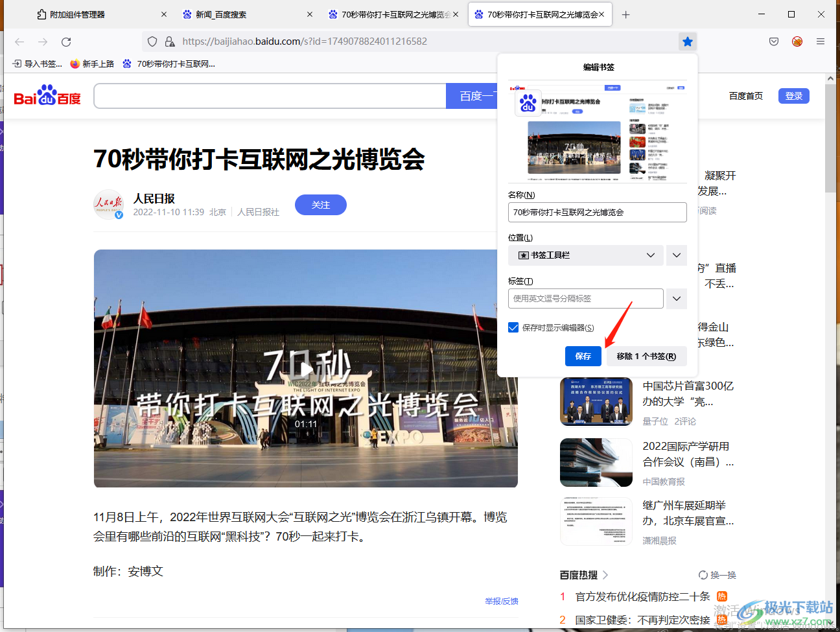Toggle 保存时显示编辑器 checkbox

(513, 327)
